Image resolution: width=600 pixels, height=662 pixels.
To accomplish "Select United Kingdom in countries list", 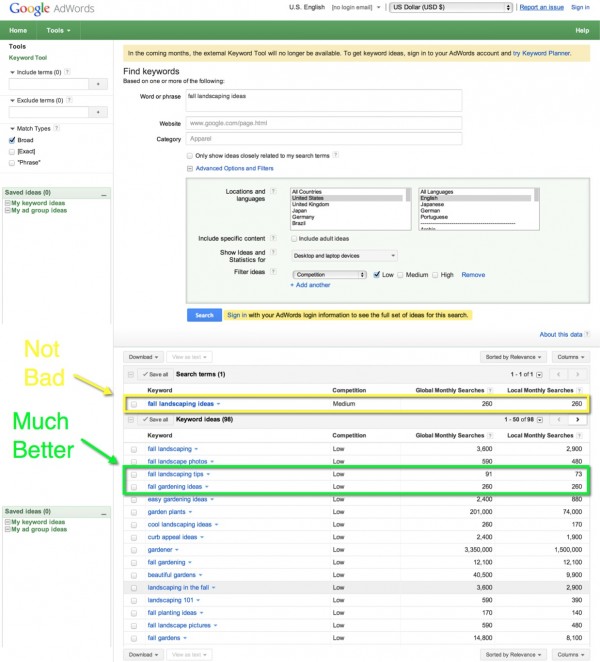I will click(310, 204).
